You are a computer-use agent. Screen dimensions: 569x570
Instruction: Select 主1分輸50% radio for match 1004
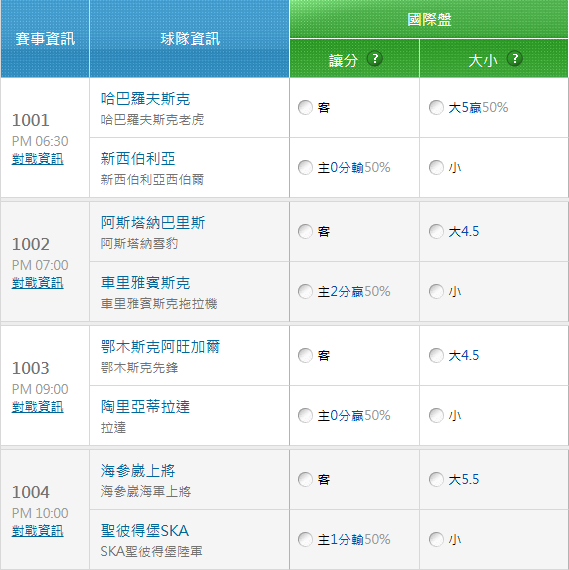click(x=305, y=539)
